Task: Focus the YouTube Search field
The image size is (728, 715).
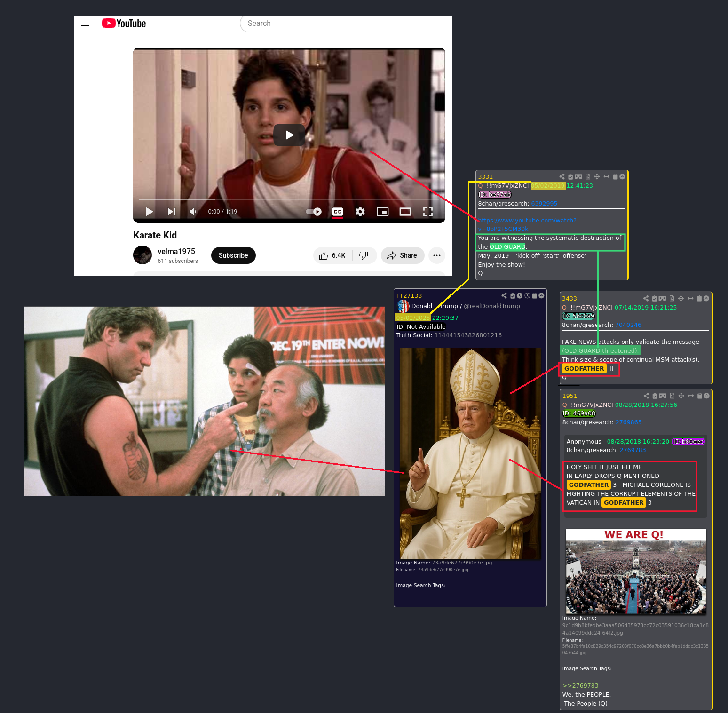Action: (346, 24)
